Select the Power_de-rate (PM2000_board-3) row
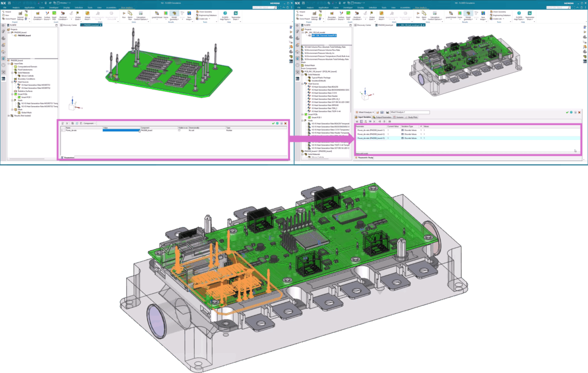The height and width of the screenshot is (373, 588). point(467,138)
